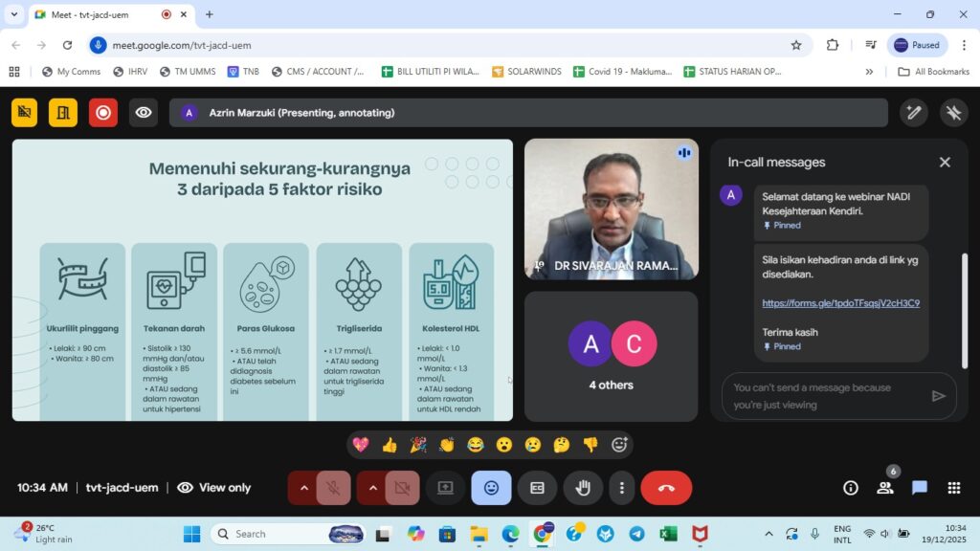This screenshot has width=980, height=551.
Task: Toggle the camera on/off button
Action: [402, 488]
